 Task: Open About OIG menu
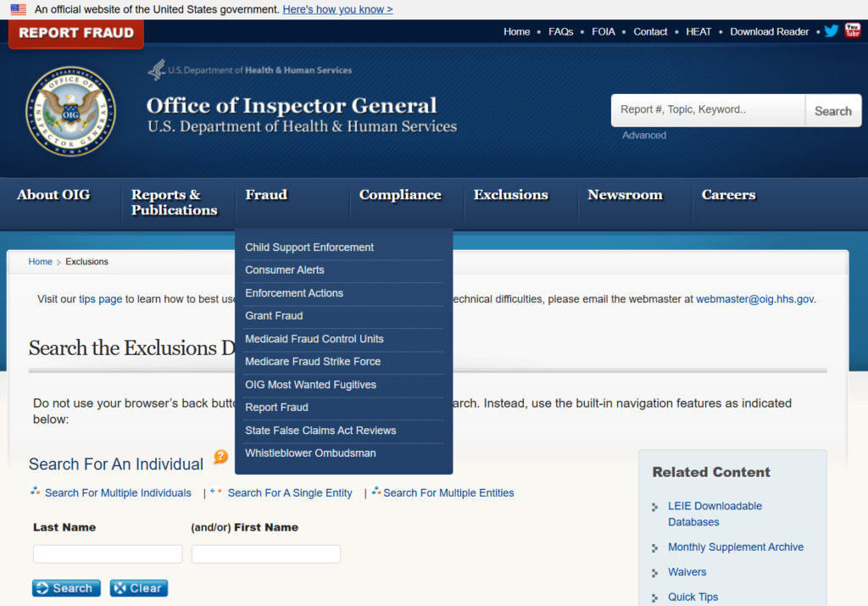pos(53,195)
